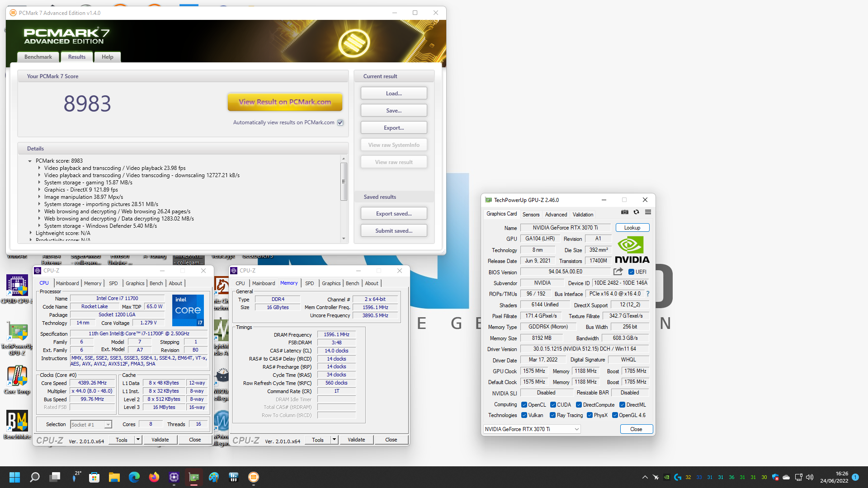Viewport: 868px width, 488px height.
Task: Toggle the PhysX checkbox
Action: pyautogui.click(x=590, y=415)
